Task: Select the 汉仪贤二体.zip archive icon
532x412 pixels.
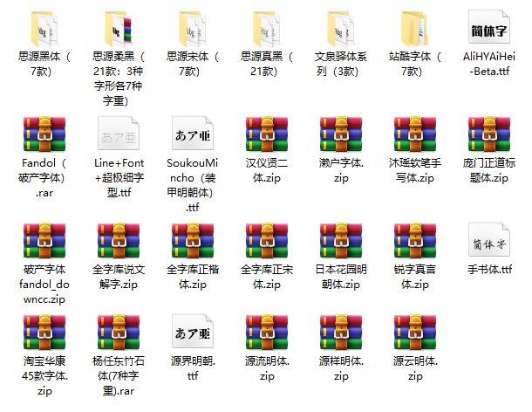Action: pyautogui.click(x=267, y=134)
